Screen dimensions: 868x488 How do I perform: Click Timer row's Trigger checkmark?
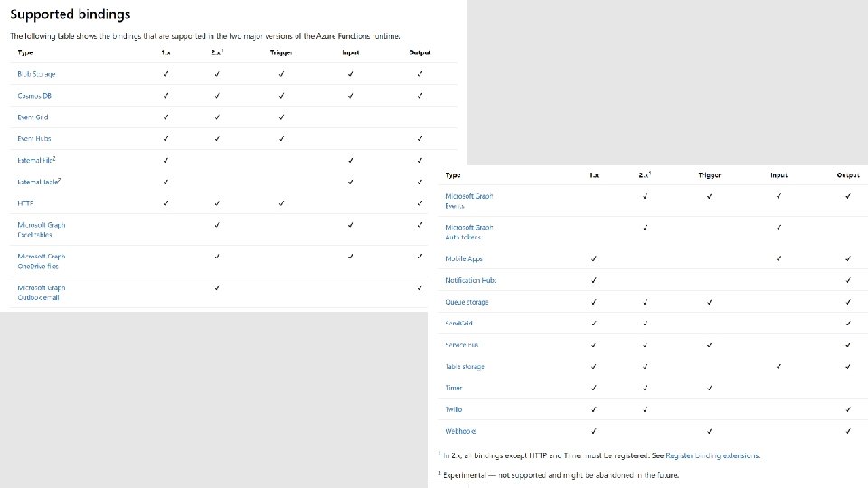(x=709, y=388)
